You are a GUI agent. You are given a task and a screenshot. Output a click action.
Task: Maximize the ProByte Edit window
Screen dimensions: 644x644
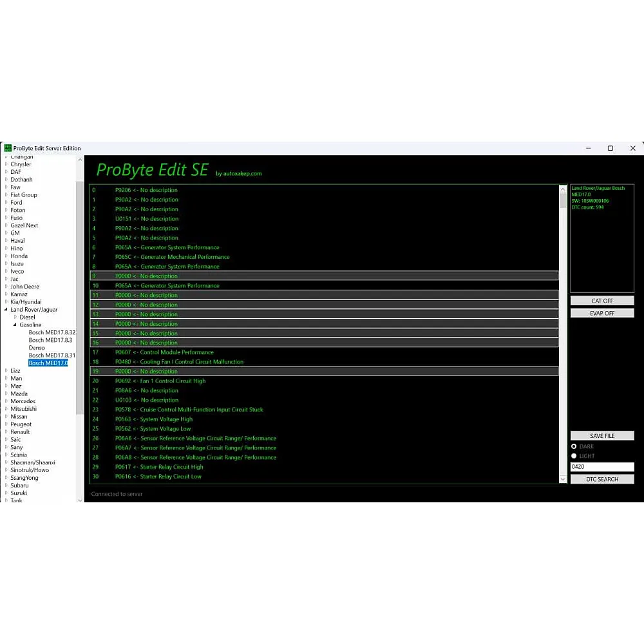pos(611,148)
